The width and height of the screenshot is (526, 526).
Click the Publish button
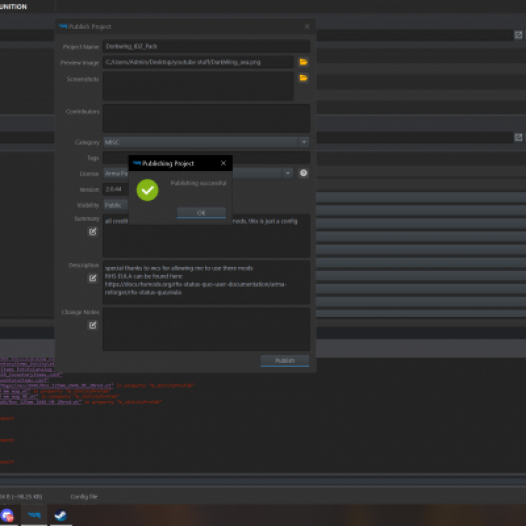click(284, 361)
